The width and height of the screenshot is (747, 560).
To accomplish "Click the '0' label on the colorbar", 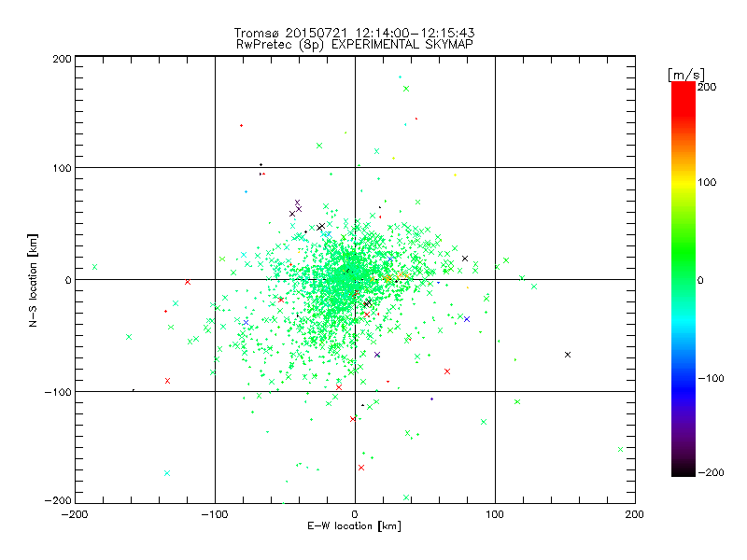I will (700, 281).
